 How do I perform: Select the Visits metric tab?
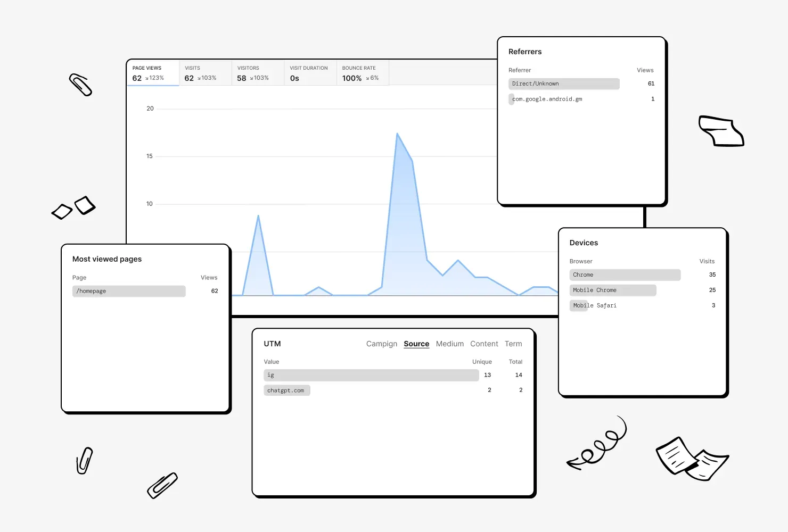205,73
